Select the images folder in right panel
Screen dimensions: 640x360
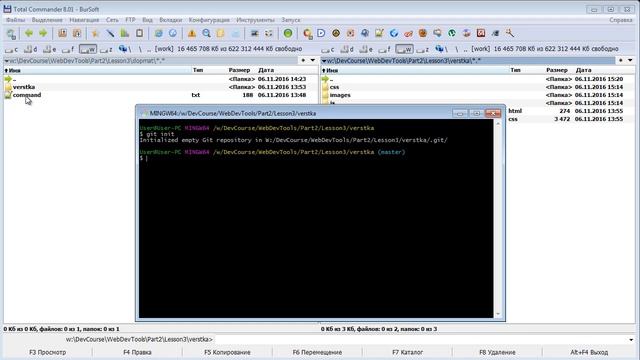coord(340,95)
